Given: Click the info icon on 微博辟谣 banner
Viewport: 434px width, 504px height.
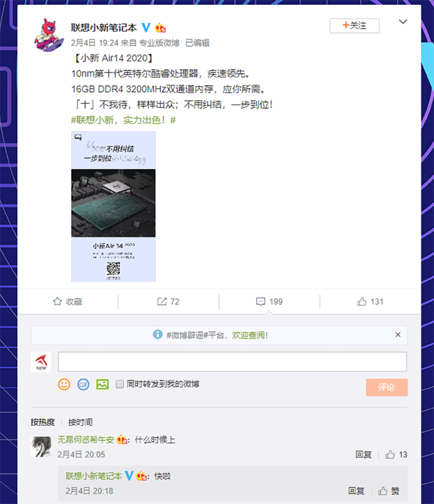Looking at the screenshot, I should (157, 335).
